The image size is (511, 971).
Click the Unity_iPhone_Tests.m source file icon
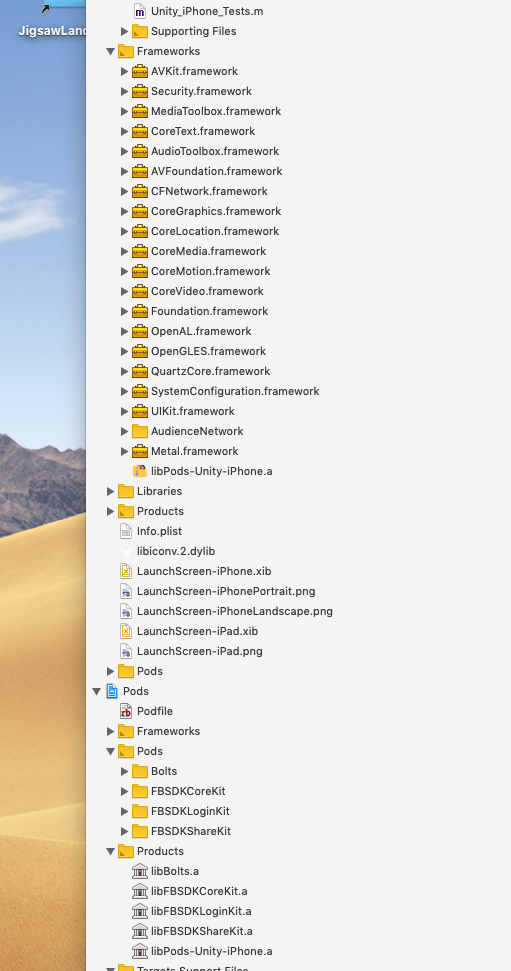[140, 11]
